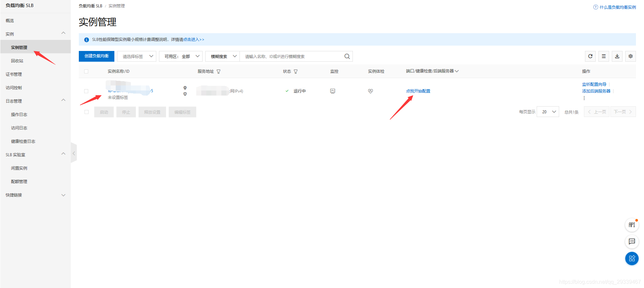Tick the checkbox for the instance row
The image size is (644, 288).
86,91
